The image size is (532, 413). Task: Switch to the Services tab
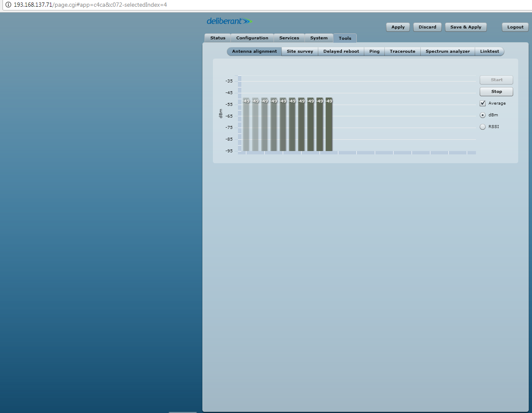point(289,38)
